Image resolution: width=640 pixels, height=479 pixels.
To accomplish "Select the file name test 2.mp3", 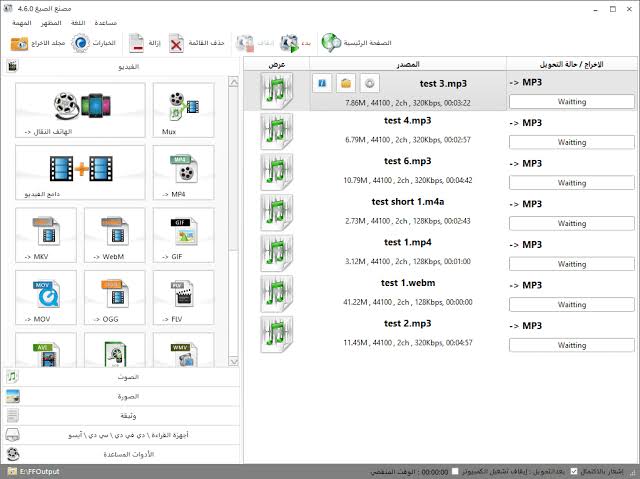I will pyautogui.click(x=408, y=324).
